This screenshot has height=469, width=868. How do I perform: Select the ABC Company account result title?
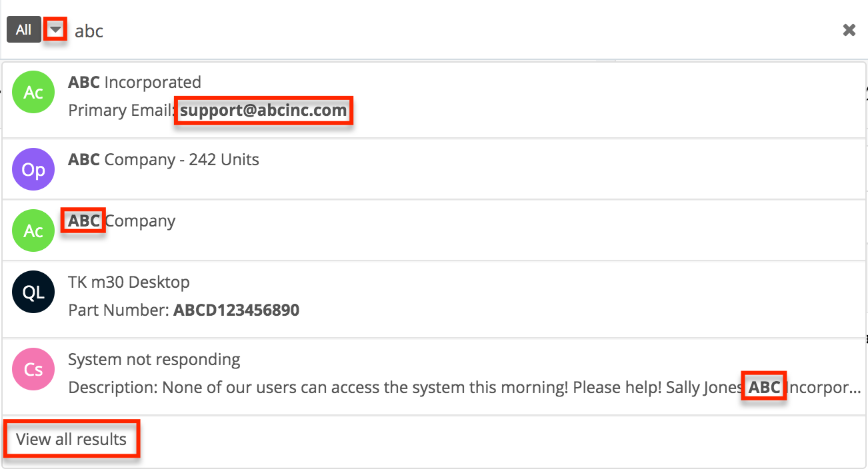(122, 221)
